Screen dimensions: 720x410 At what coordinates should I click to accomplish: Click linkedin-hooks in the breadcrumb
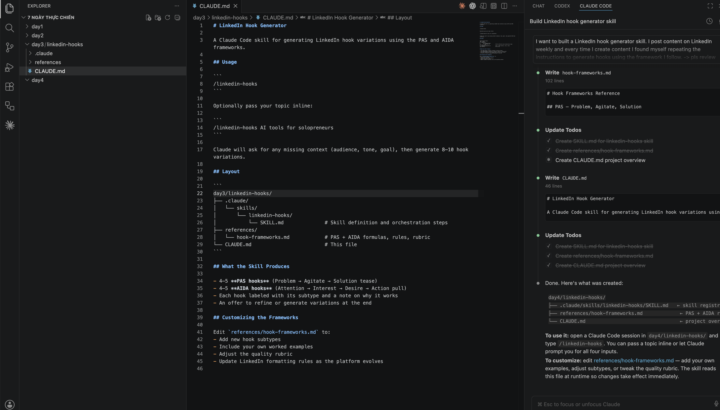229,17
